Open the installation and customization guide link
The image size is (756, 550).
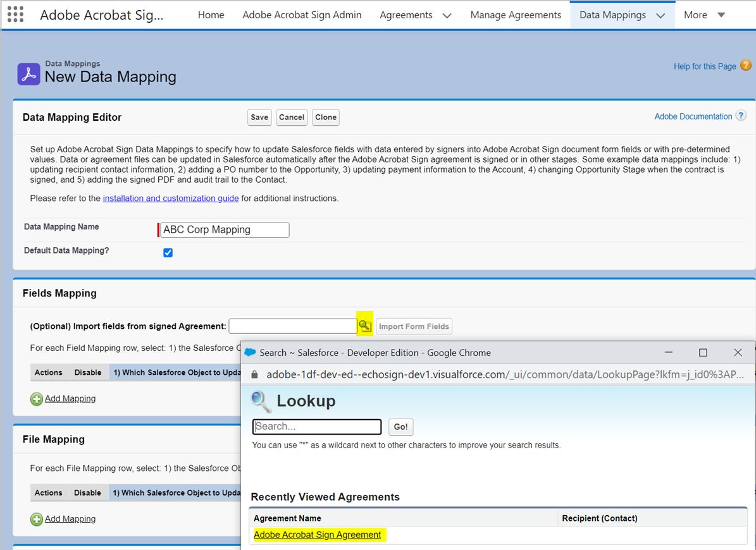[171, 199]
